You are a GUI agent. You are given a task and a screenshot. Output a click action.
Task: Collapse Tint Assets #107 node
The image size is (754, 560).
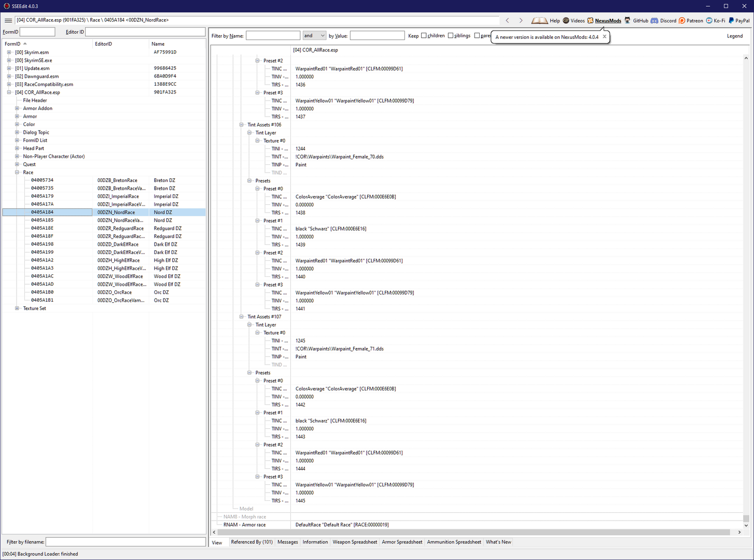tap(242, 317)
